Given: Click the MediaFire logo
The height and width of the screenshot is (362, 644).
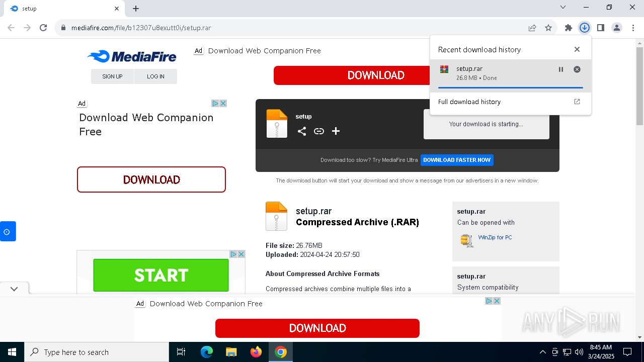Looking at the screenshot, I should pyautogui.click(x=132, y=56).
